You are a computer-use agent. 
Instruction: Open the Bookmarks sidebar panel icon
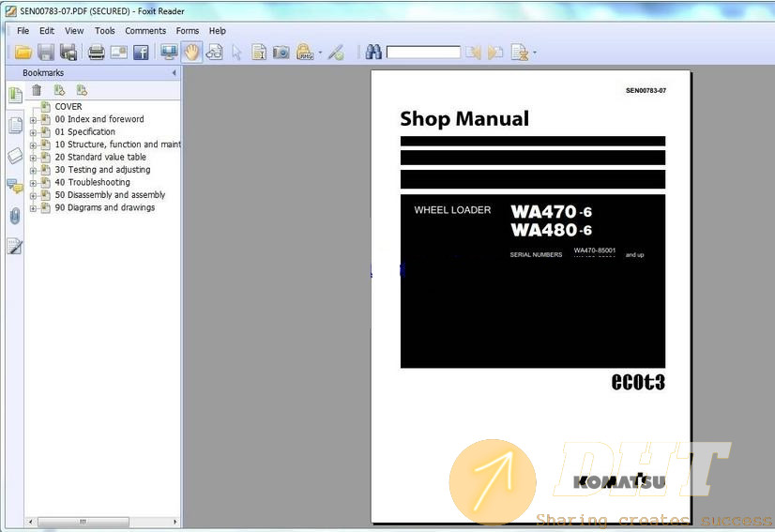15,95
